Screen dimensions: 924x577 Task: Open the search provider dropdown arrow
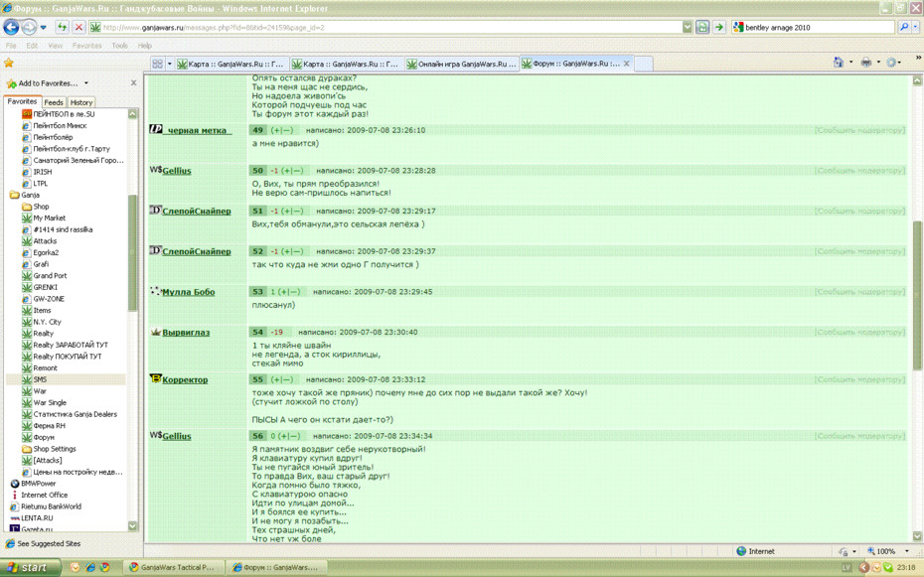[915, 27]
